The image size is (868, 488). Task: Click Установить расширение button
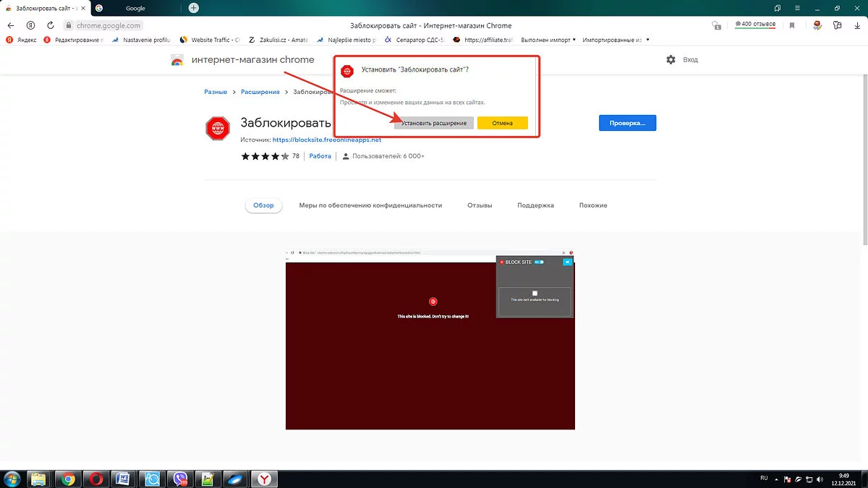click(434, 123)
